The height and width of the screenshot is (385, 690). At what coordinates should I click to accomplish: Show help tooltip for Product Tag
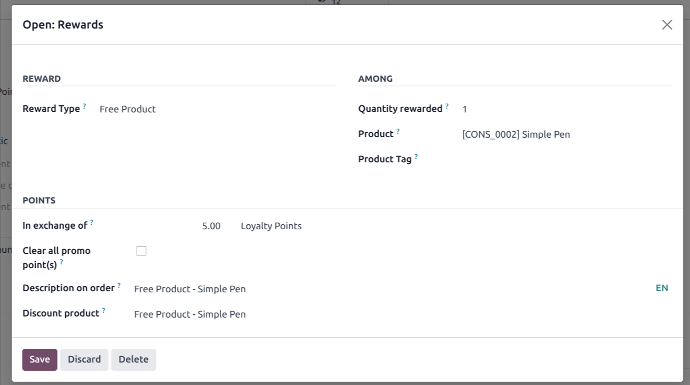[416, 157]
